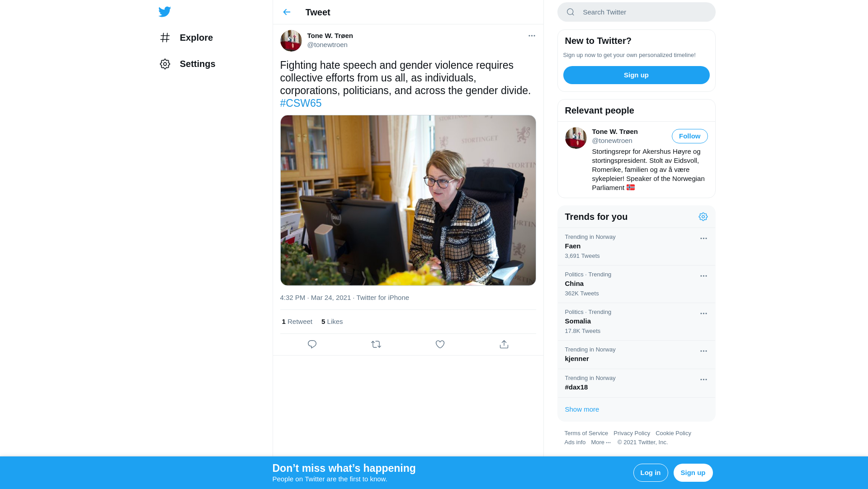Open more options for Faen trend
This screenshot has width=868, height=489.
click(703, 238)
